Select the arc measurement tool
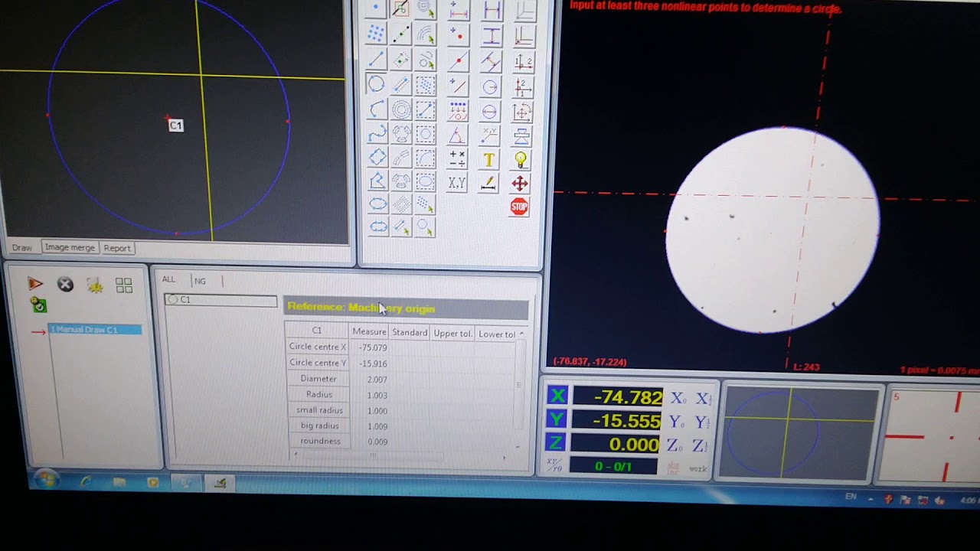 [377, 109]
